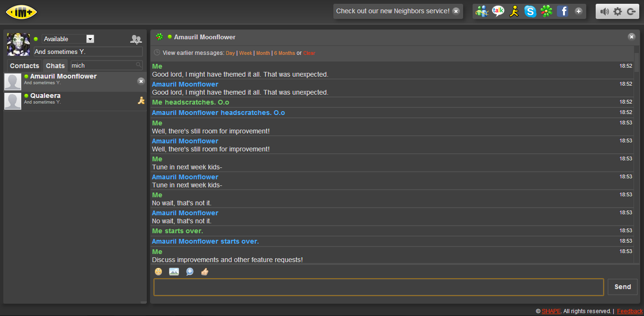This screenshot has width=644, height=316.
Task: Open the ICQ flower service icon
Action: coord(546,11)
